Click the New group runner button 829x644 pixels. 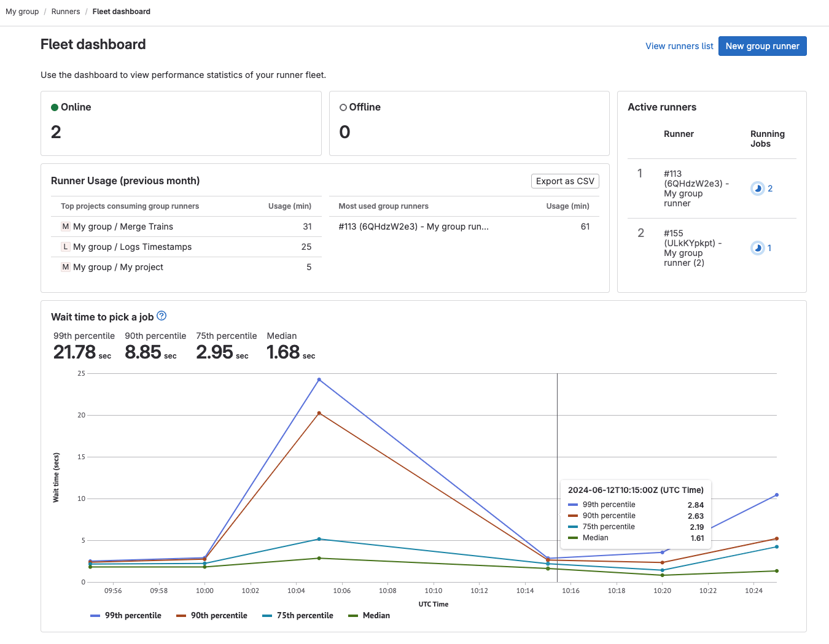762,46
